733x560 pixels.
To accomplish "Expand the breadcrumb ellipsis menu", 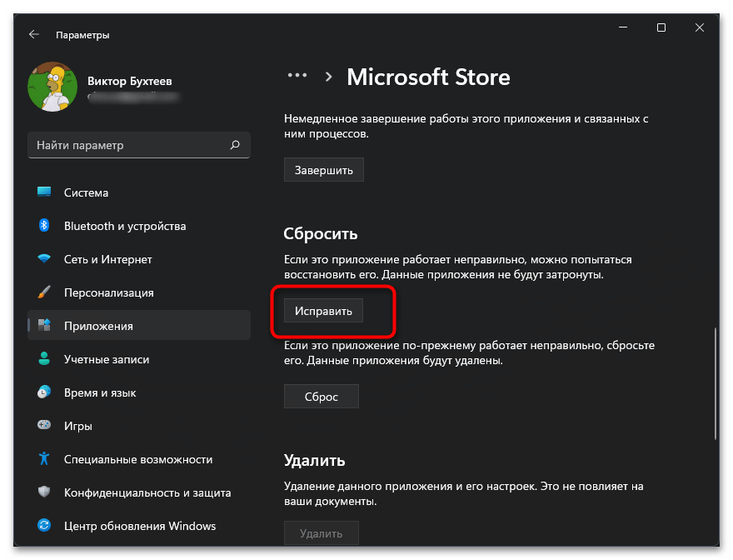I will click(297, 75).
